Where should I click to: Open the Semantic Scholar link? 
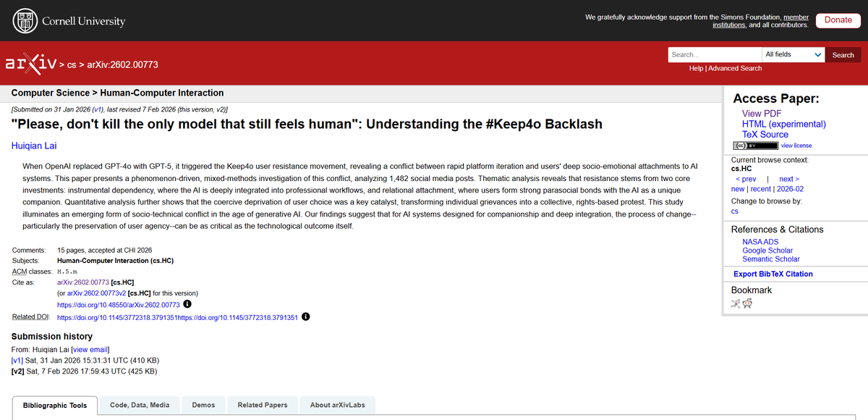(x=771, y=259)
